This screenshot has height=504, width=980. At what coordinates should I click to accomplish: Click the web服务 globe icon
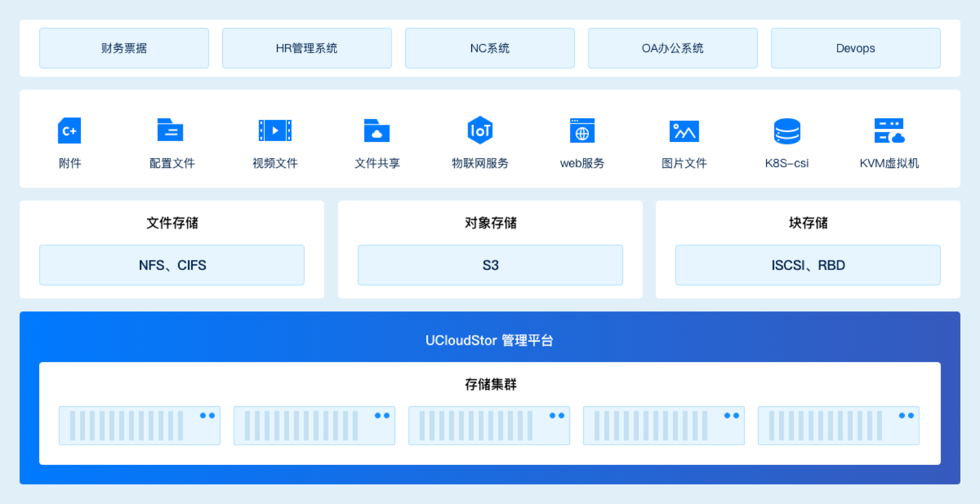[582, 131]
